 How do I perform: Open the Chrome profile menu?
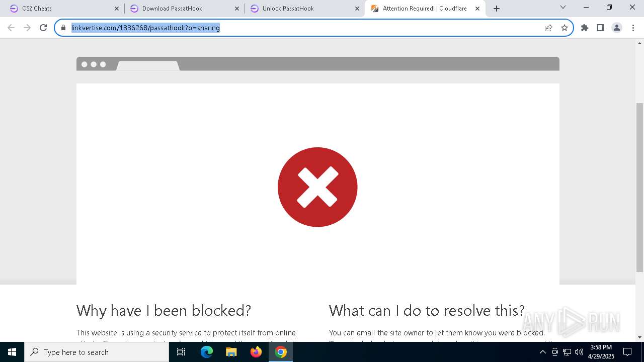pyautogui.click(x=617, y=28)
